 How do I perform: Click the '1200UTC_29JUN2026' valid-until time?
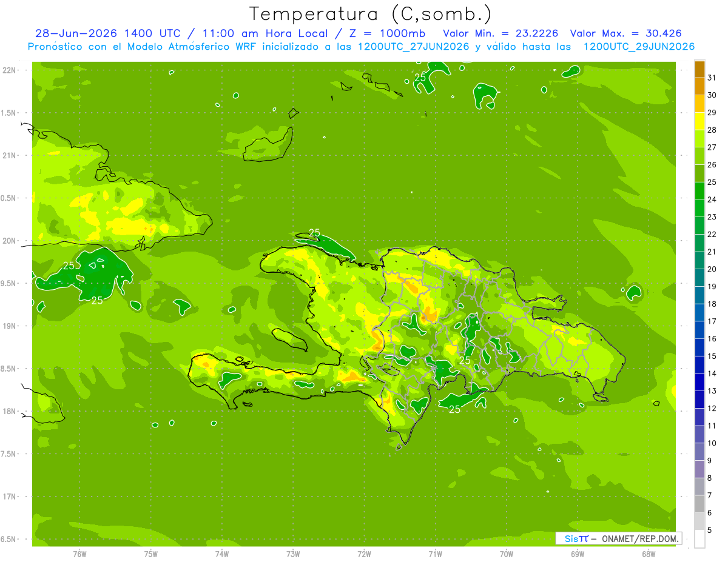click(x=639, y=47)
